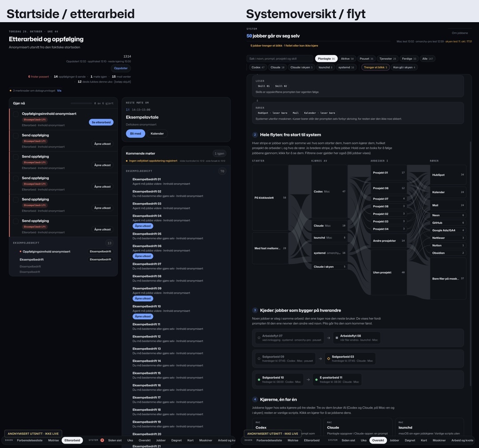Click the HubSpot node in Rører column
This screenshot has height=448, width=479.
click(x=448, y=175)
